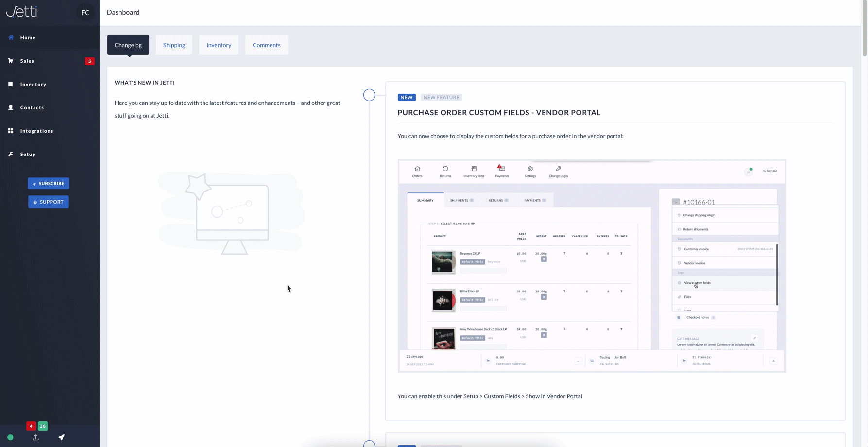The image size is (868, 447).
Task: Click the green status dot
Action: point(10,437)
